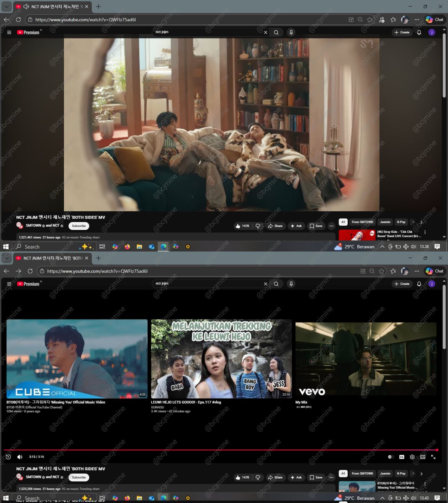Viewport: 448px width, 503px height.
Task: Open tab actions dropdown in top window
Action: pyautogui.click(x=6, y=7)
